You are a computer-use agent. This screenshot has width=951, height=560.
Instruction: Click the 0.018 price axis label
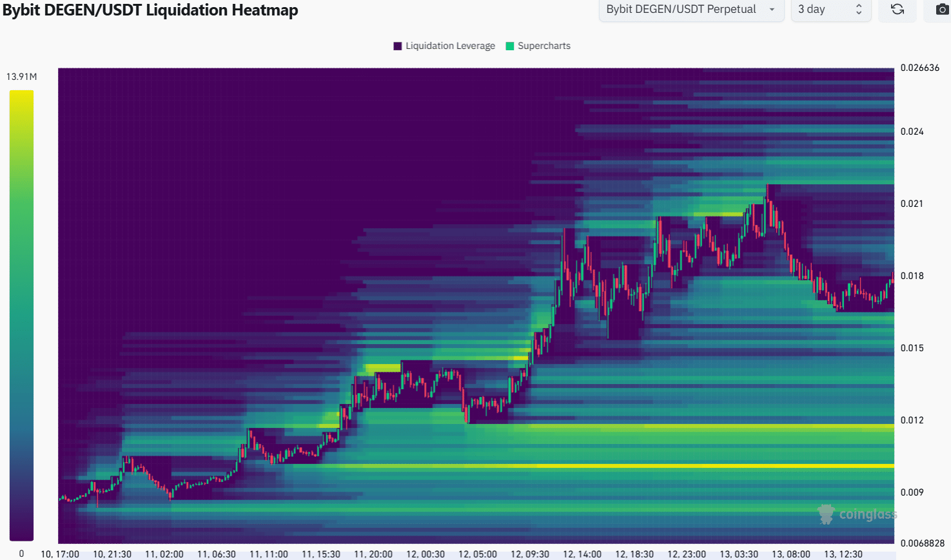pos(912,276)
